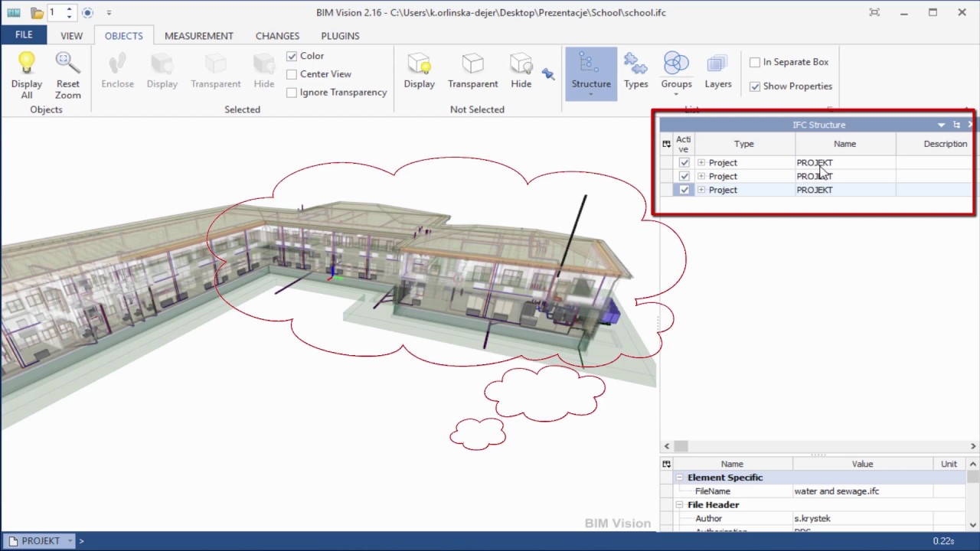Viewport: 980px width, 551px height.
Task: Enable Ignore Transparency checkbox
Action: (292, 93)
